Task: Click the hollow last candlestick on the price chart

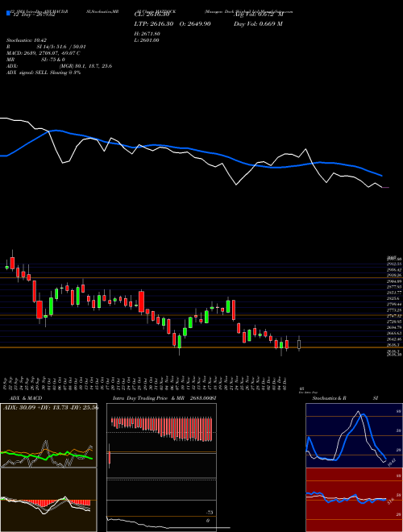Action: point(299,344)
